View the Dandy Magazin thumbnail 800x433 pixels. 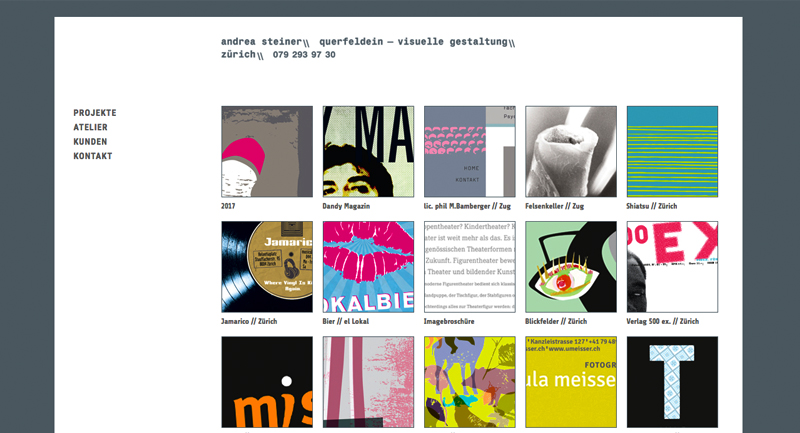368,151
